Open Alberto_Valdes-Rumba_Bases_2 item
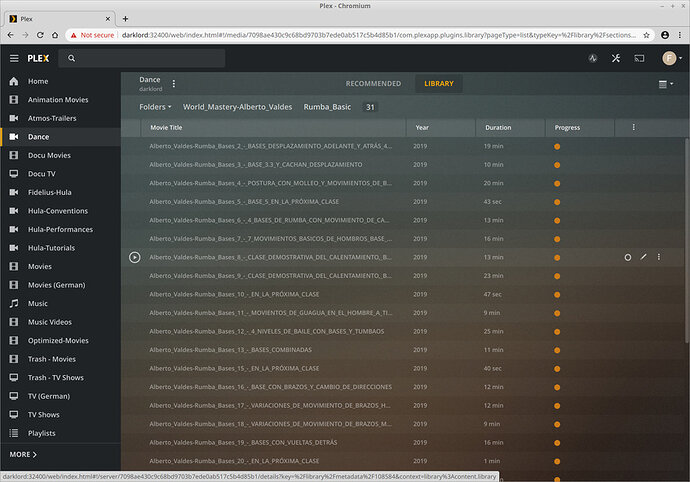This screenshot has width=690, height=482. (x=271, y=146)
